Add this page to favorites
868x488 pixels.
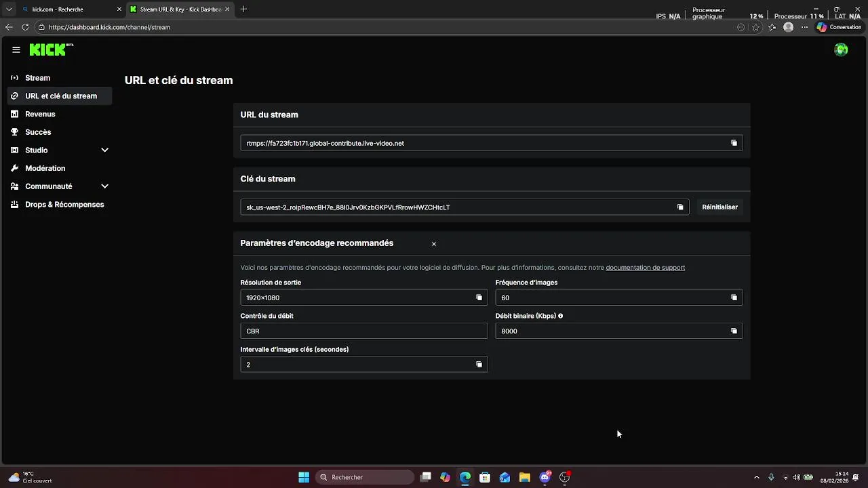(x=756, y=27)
